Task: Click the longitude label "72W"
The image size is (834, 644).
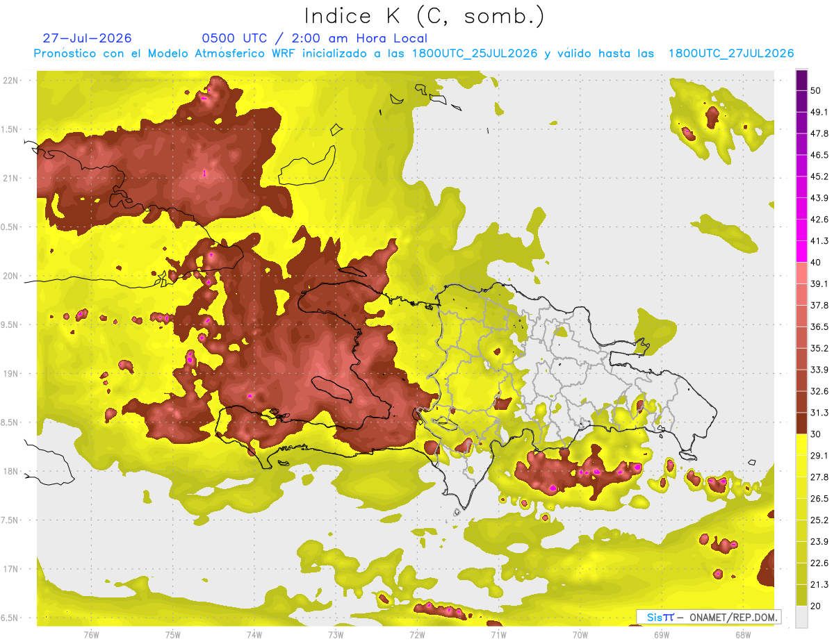Action: [417, 634]
